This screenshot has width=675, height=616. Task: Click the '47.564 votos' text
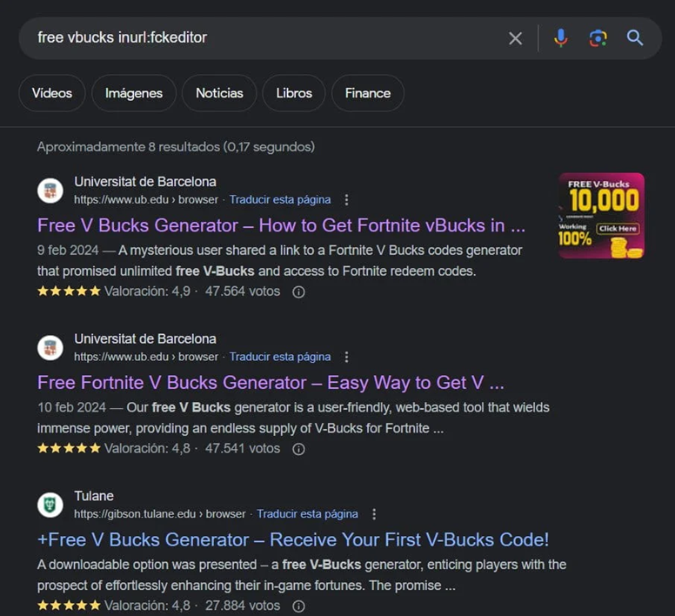click(243, 291)
